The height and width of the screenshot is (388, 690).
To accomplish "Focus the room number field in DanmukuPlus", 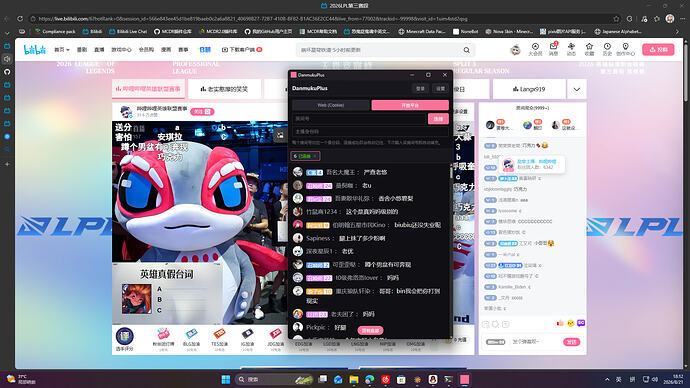I will (360, 119).
